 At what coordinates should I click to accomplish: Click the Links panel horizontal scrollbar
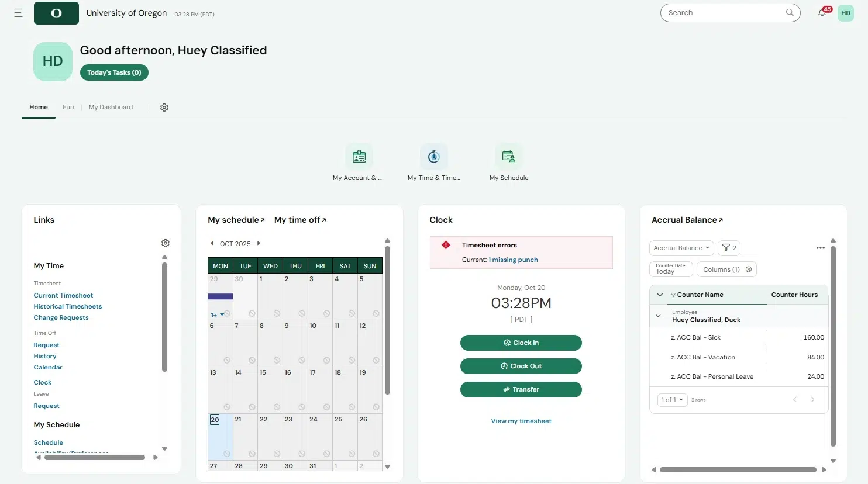tap(95, 458)
